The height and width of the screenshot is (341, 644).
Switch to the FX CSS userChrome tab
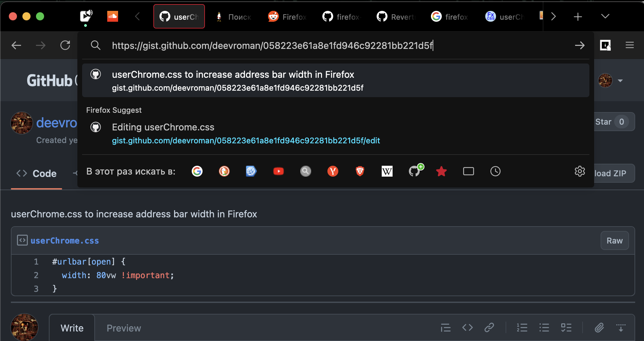[x=505, y=16]
